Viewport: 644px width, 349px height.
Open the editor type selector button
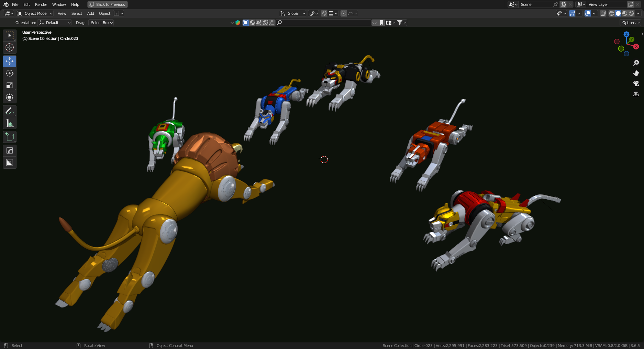click(9, 13)
